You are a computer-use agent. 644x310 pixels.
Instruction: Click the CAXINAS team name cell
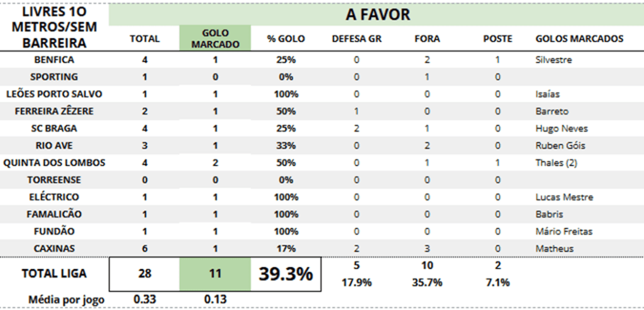[x=54, y=248]
